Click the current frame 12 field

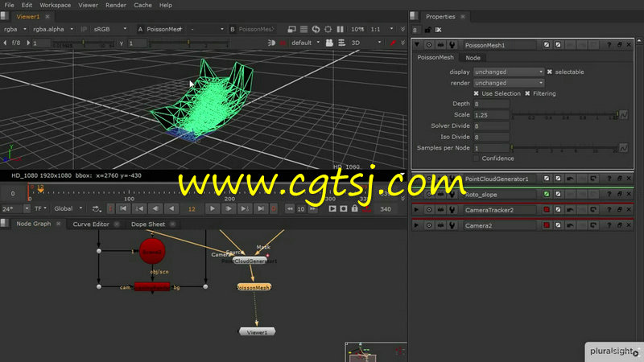[192, 209]
